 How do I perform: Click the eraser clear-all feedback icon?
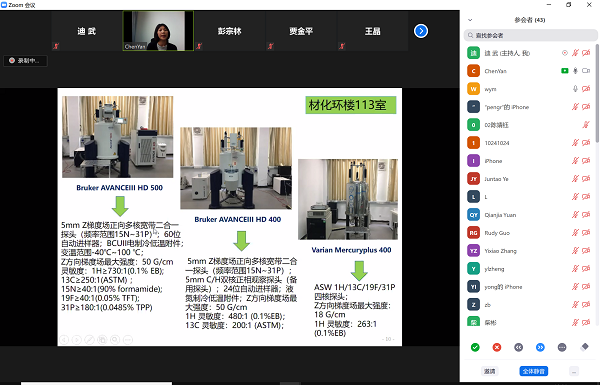pos(584,347)
